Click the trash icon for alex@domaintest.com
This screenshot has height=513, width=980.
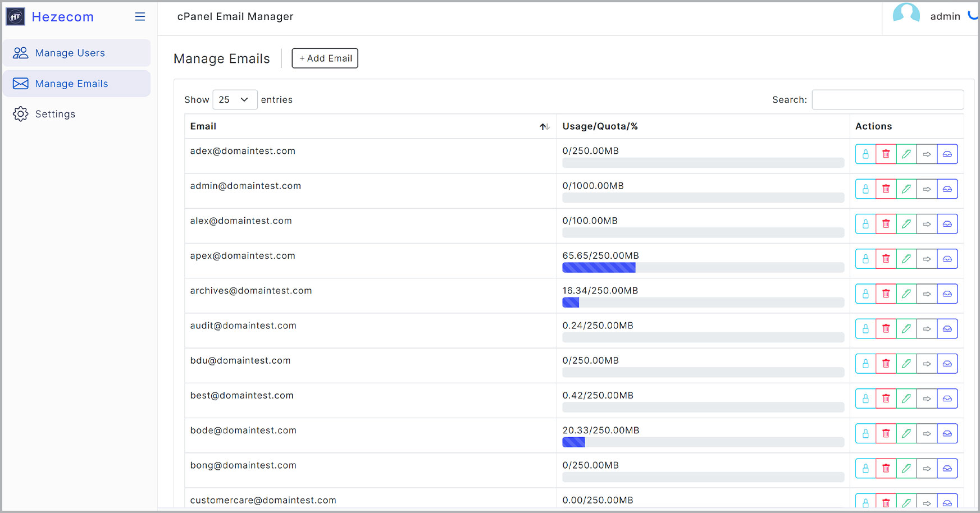(x=886, y=224)
